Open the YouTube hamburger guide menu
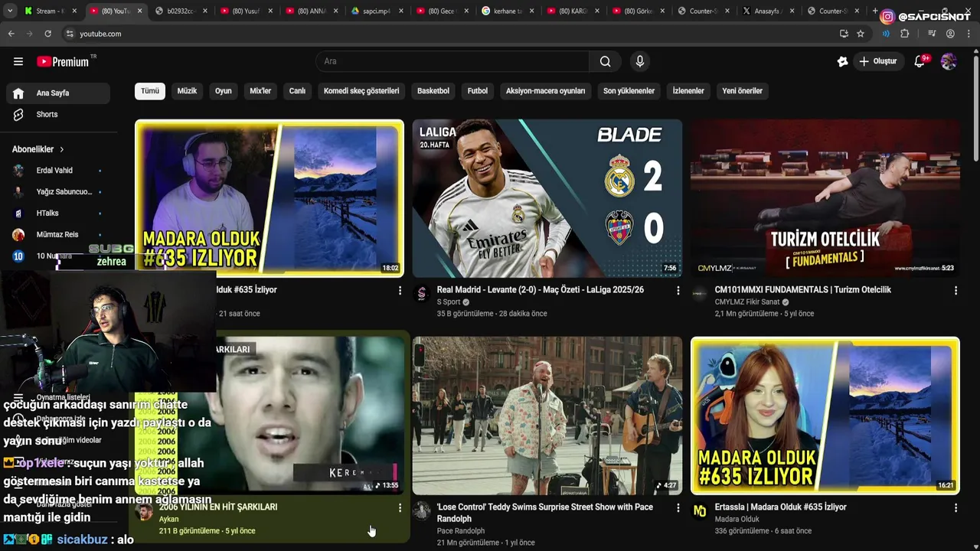980x551 pixels. click(x=18, y=61)
